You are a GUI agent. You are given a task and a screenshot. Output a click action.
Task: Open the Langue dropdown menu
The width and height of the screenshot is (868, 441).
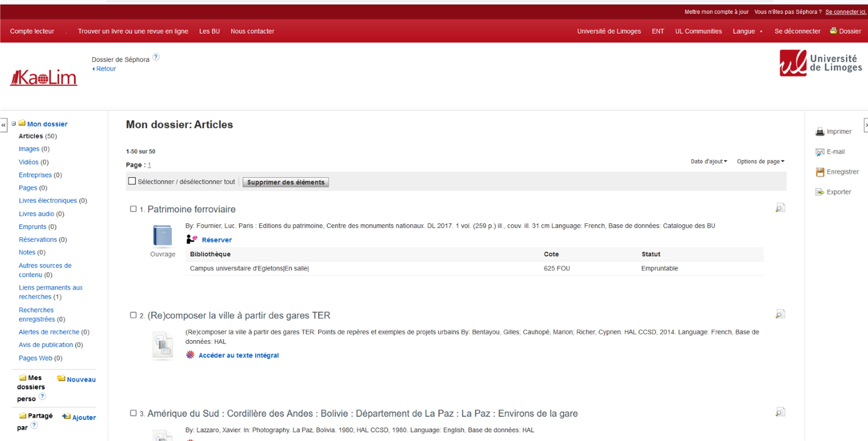point(747,31)
